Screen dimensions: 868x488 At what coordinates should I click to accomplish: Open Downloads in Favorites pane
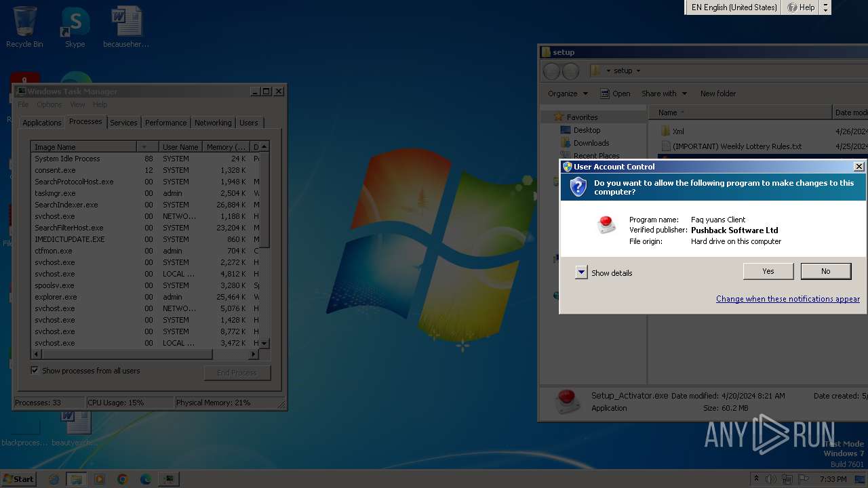coord(591,143)
